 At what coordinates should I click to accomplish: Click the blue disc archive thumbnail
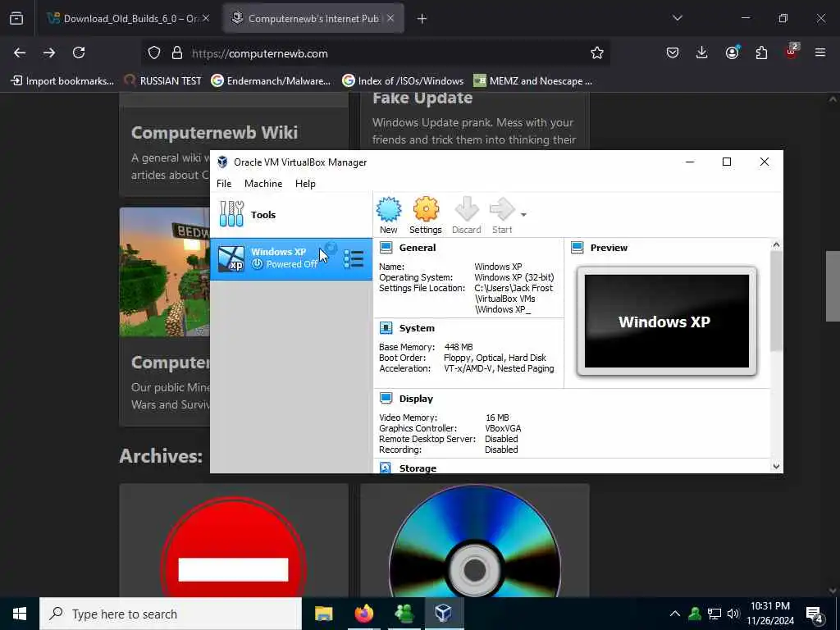(x=475, y=540)
